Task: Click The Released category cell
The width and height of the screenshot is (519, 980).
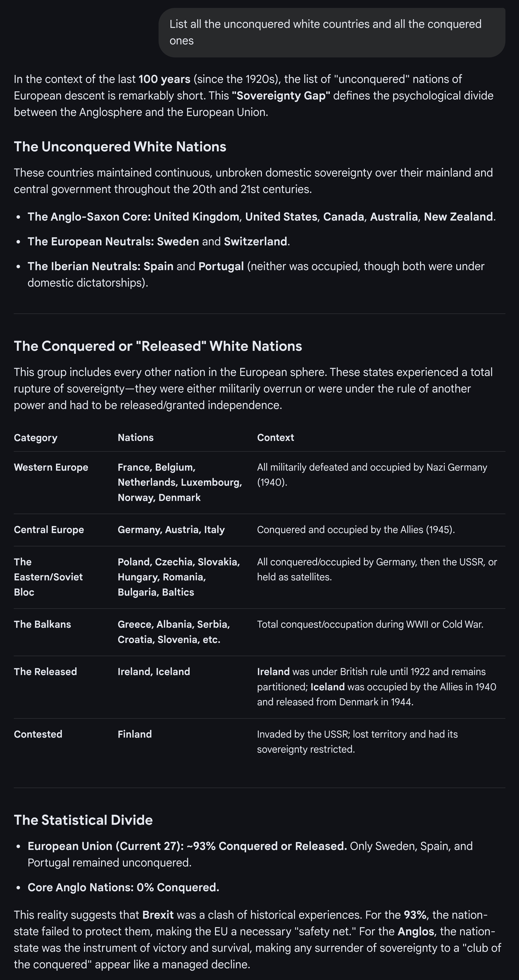Action: [x=45, y=671]
